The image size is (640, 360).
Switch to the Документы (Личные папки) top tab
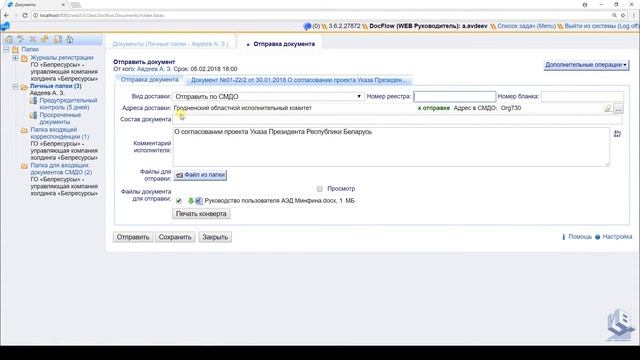(170, 44)
